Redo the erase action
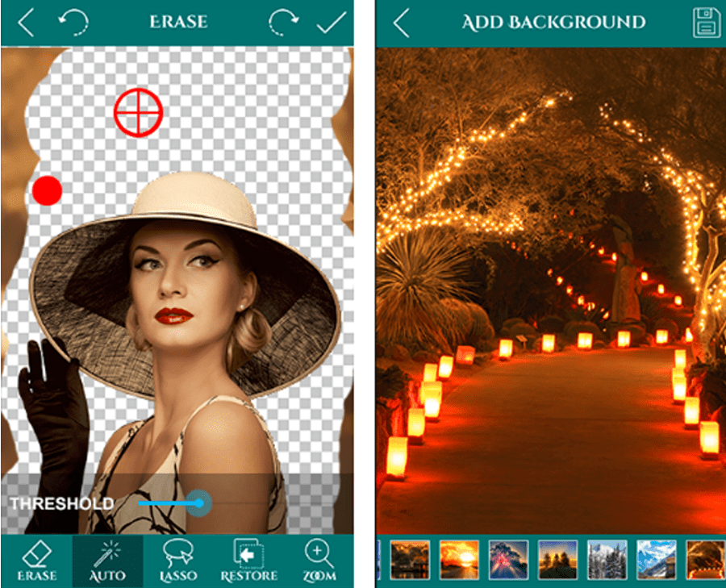The width and height of the screenshot is (726, 588). point(283,23)
